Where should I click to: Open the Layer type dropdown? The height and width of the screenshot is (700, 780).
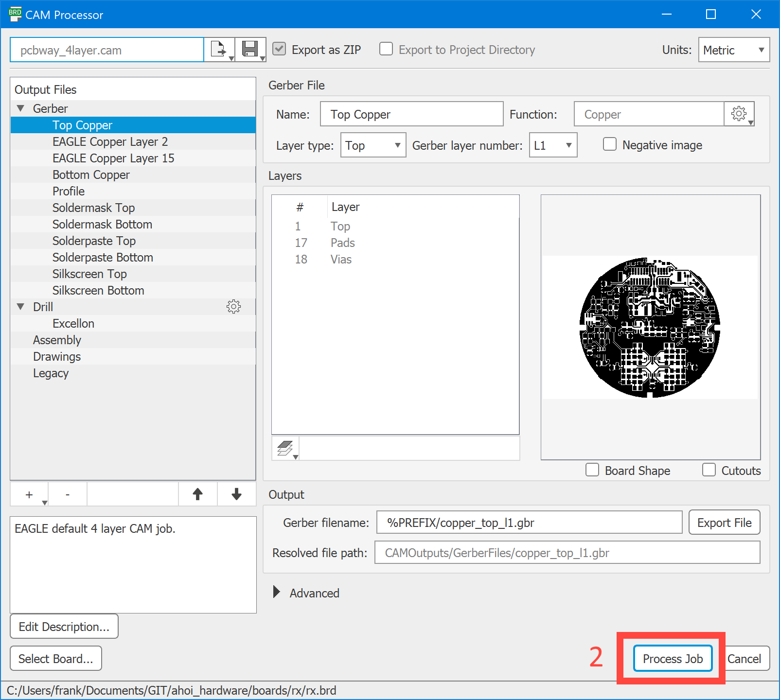tap(373, 145)
